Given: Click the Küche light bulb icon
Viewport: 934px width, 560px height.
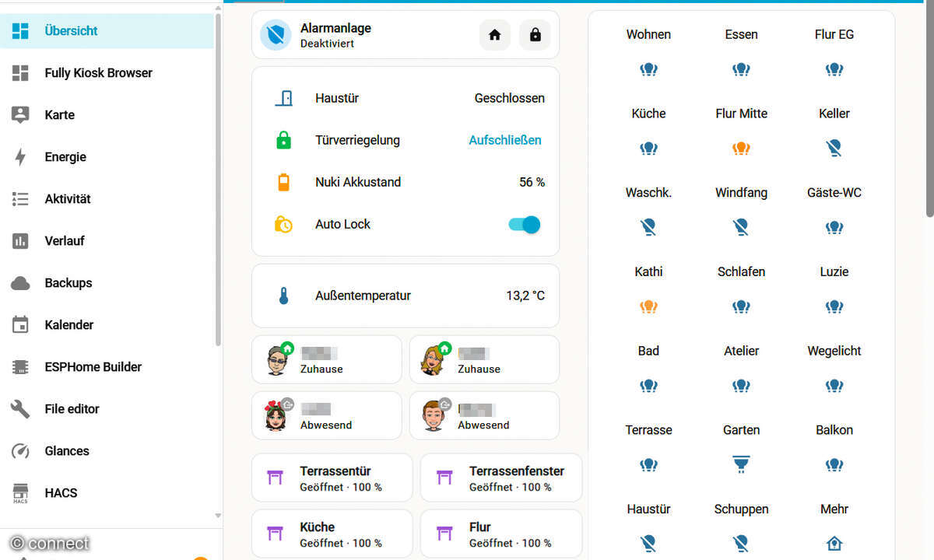Looking at the screenshot, I should (x=648, y=148).
